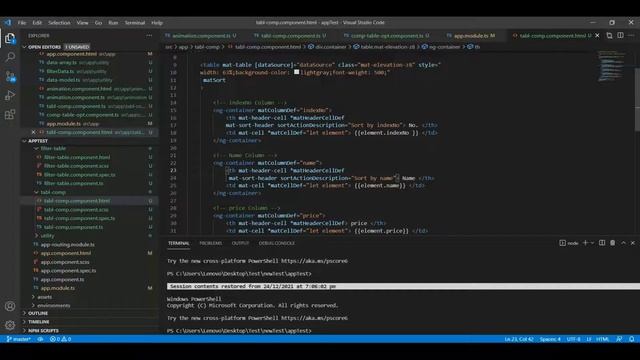Split the editor to the right
Screen dimensions: 640x360
(620, 36)
